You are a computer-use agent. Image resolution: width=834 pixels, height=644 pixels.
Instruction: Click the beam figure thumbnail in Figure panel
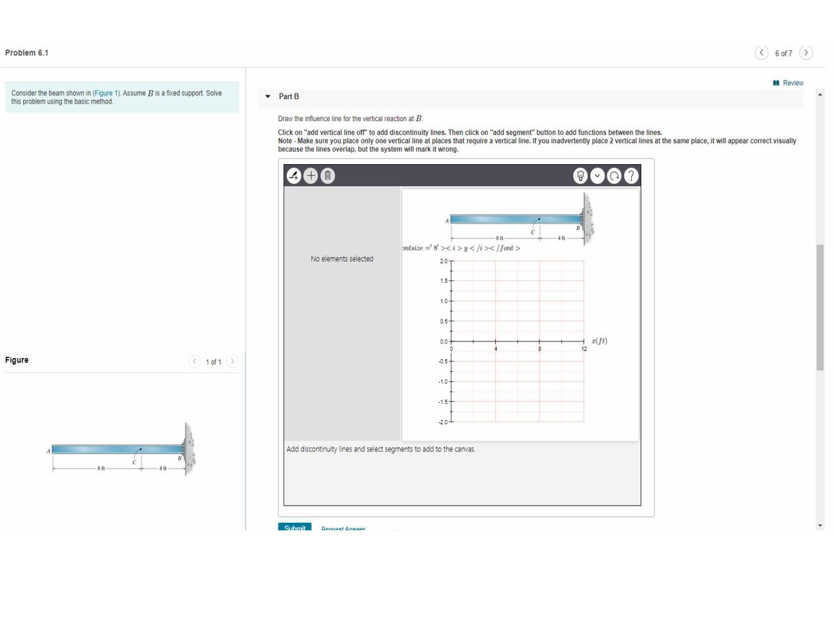point(121,450)
